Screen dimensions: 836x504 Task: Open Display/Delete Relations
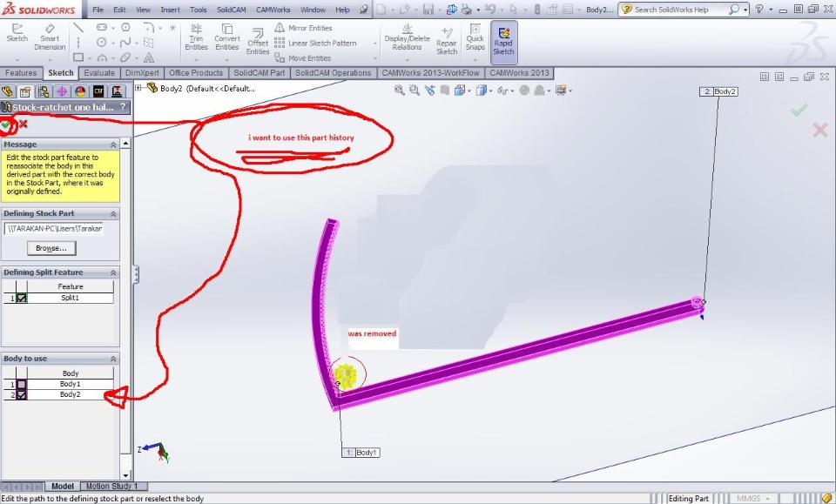click(x=407, y=37)
